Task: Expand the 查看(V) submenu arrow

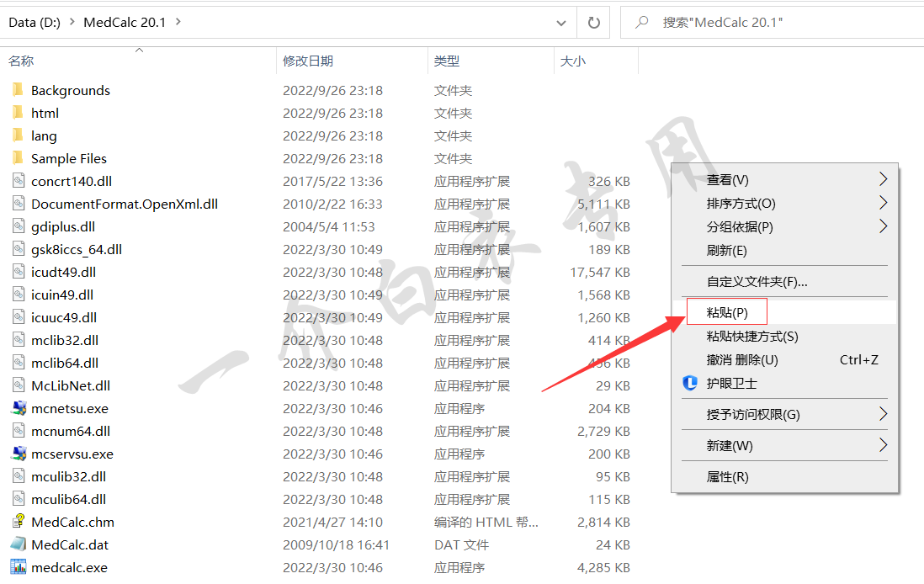Action: click(x=883, y=179)
